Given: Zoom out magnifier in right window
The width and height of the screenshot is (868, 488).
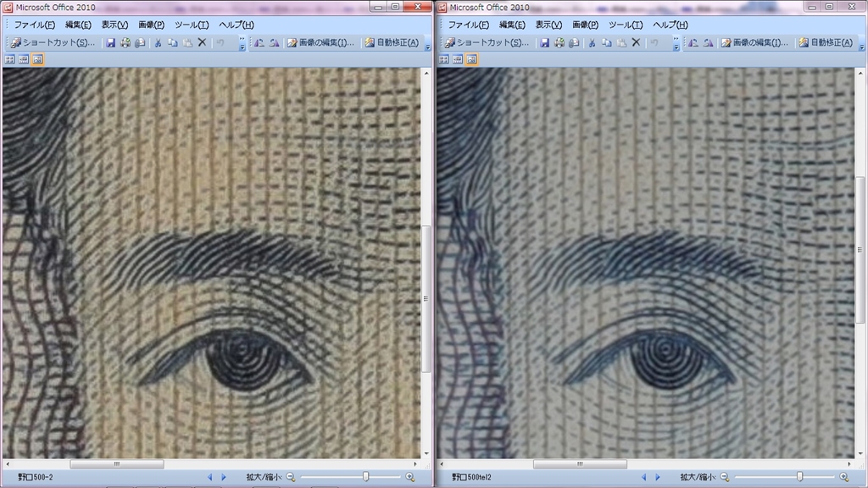Looking at the screenshot, I should [x=725, y=477].
